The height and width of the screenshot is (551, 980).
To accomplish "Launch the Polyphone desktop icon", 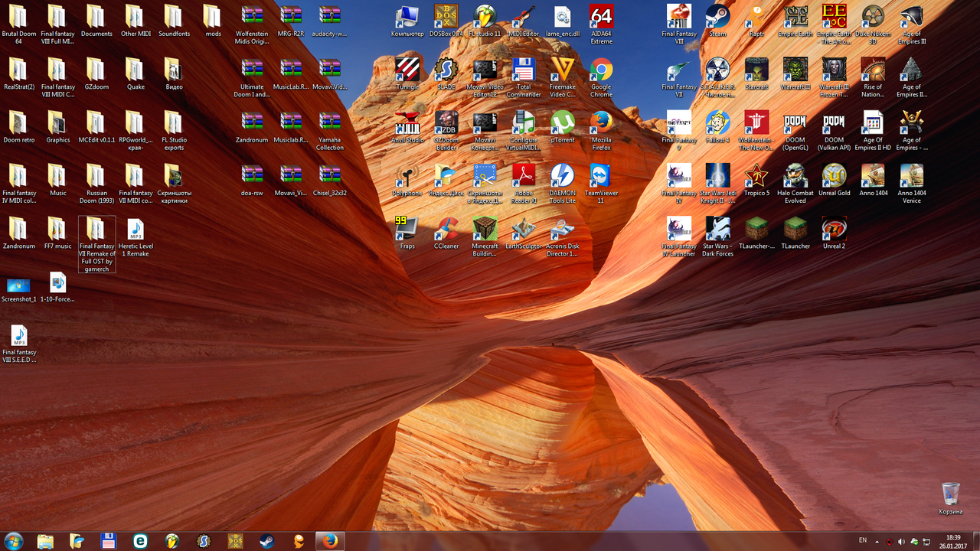I will coord(407,179).
